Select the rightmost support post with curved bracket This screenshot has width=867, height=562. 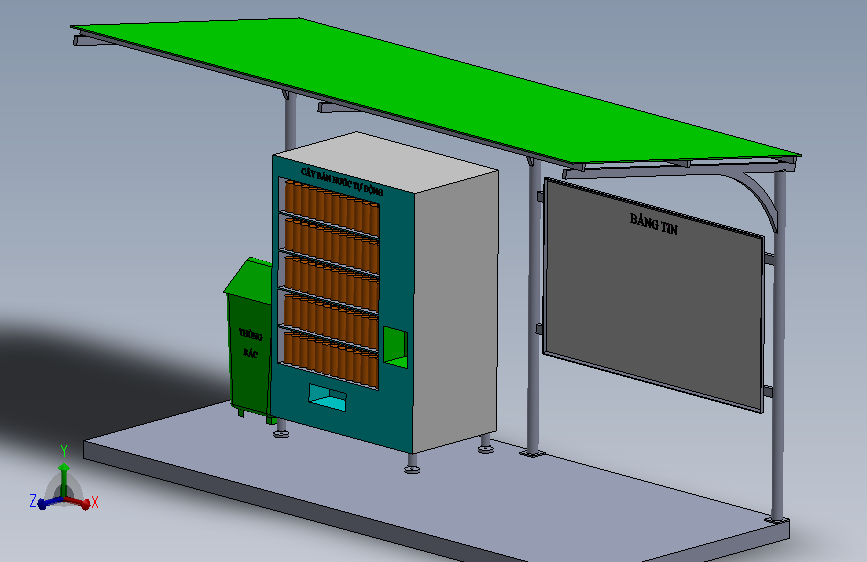(779, 346)
